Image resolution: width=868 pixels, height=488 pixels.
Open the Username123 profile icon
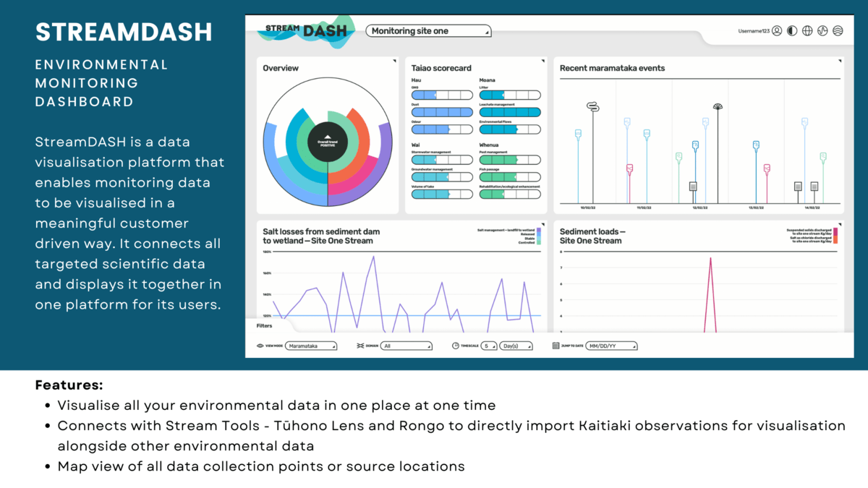pyautogui.click(x=777, y=30)
